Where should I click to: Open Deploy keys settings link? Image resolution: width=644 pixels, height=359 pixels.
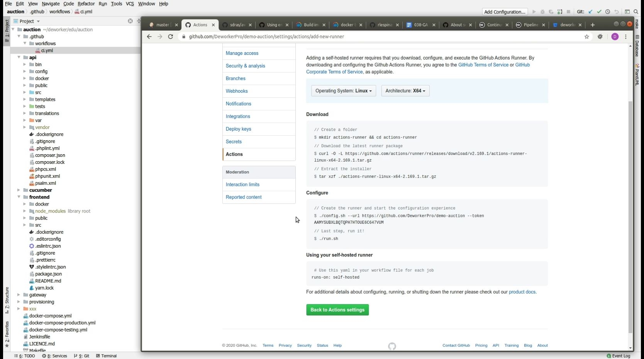(x=238, y=129)
